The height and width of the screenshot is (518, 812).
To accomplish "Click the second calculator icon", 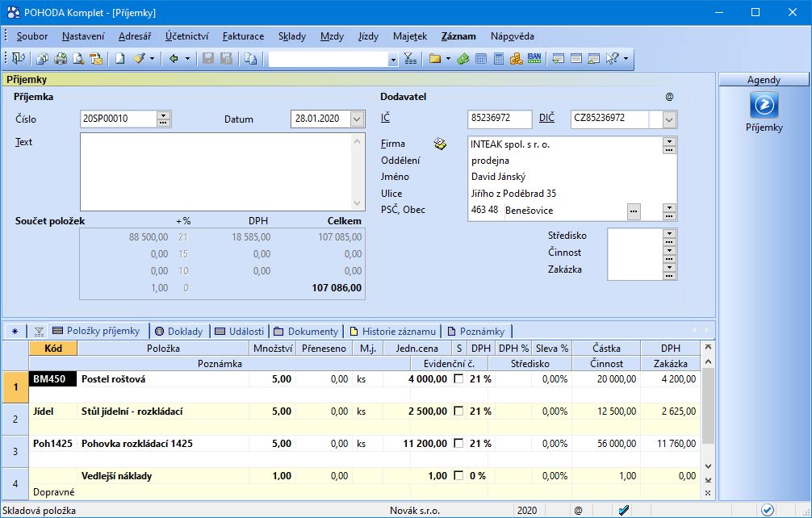I will click(499, 58).
